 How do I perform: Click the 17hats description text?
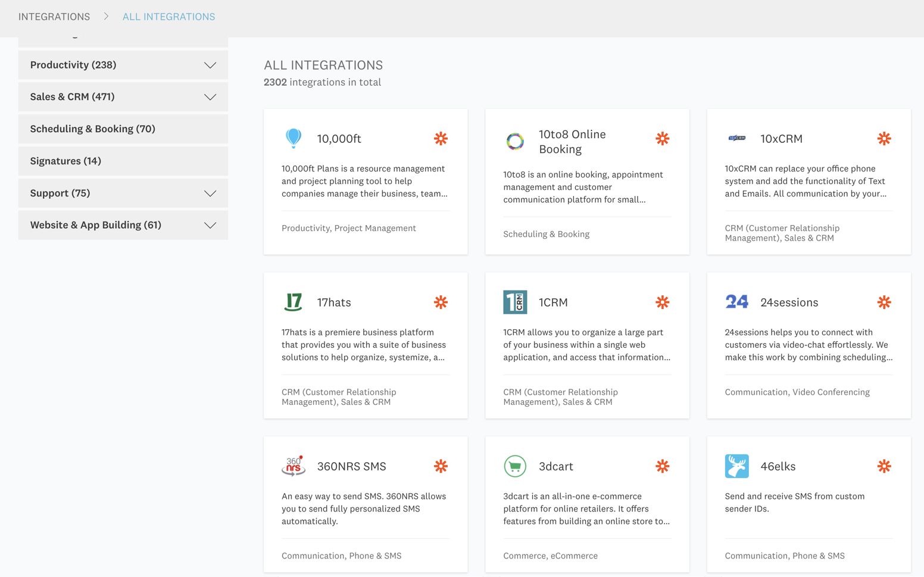point(364,345)
